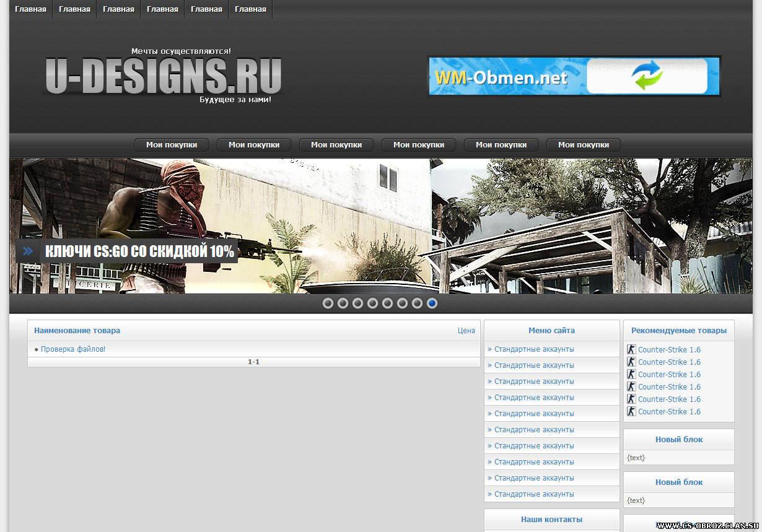Click the leftmost Мои покупки button

click(x=172, y=145)
